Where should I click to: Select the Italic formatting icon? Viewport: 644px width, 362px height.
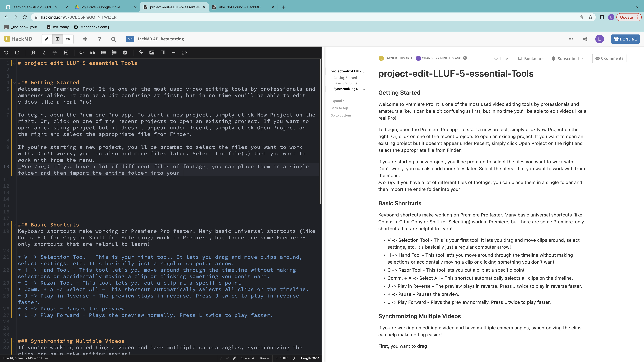(44, 53)
